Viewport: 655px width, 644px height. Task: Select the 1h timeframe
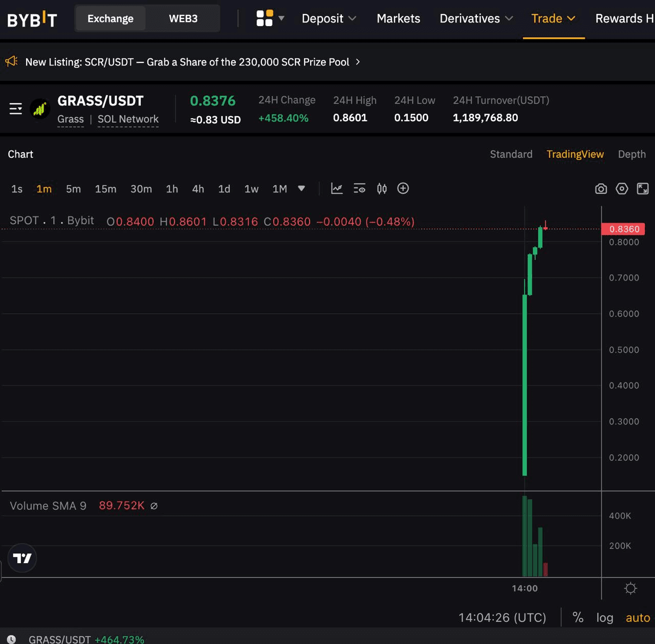(172, 189)
